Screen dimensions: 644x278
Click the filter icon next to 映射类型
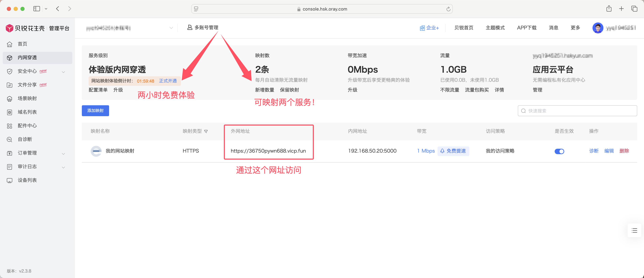pos(206,131)
